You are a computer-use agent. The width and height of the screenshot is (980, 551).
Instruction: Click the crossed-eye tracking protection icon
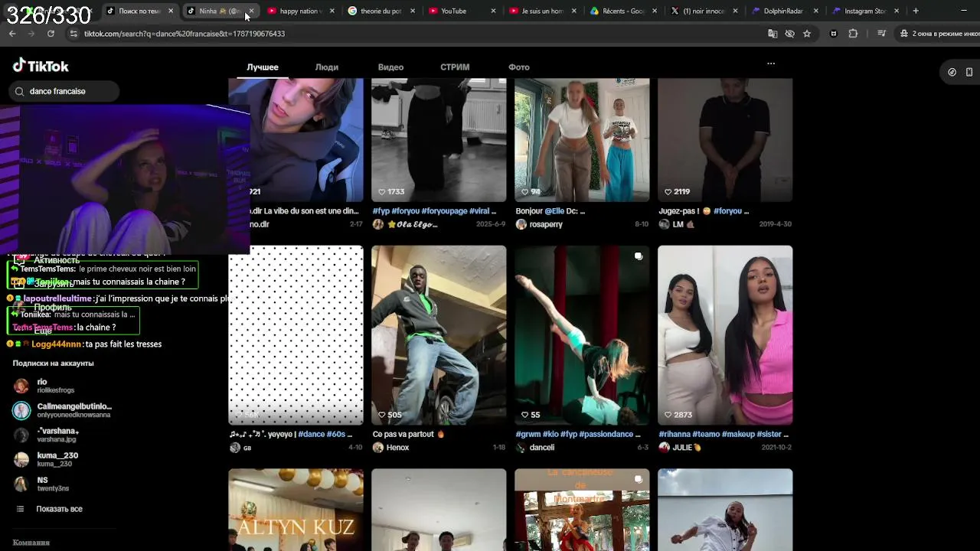pyautogui.click(x=789, y=34)
